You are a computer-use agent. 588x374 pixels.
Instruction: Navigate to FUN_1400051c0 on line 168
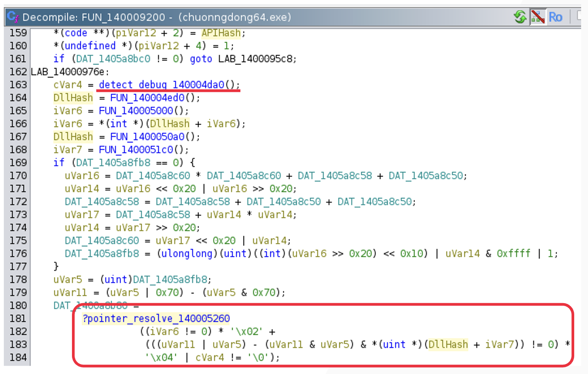[x=136, y=149]
